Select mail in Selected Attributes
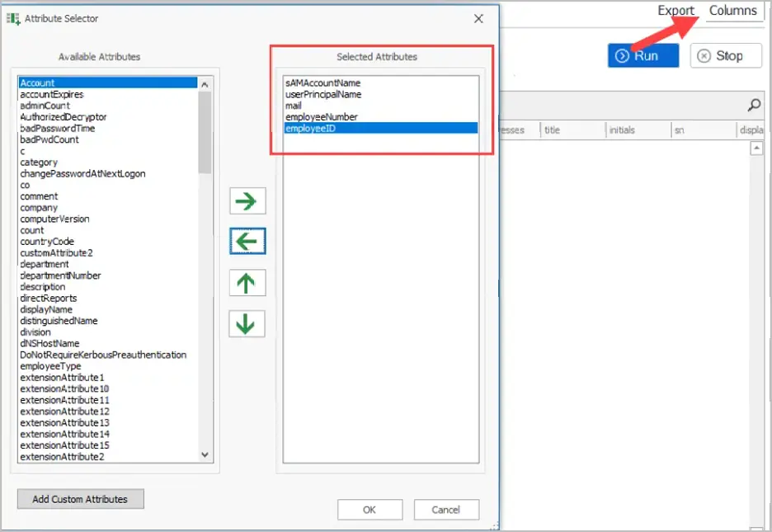The image size is (772, 532). click(294, 106)
